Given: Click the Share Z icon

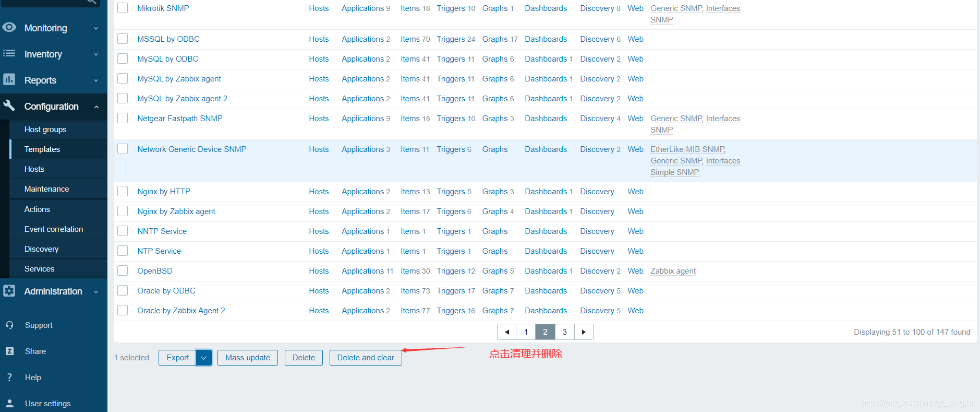Looking at the screenshot, I should (x=9, y=351).
